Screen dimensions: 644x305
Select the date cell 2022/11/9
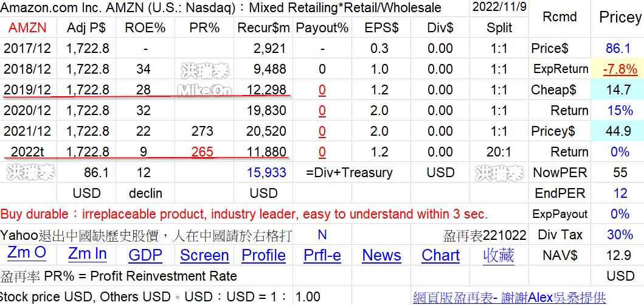[x=499, y=7]
